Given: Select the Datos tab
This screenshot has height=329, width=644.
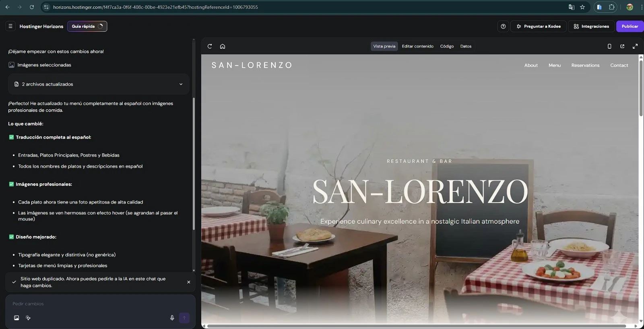Looking at the screenshot, I should [x=466, y=46].
